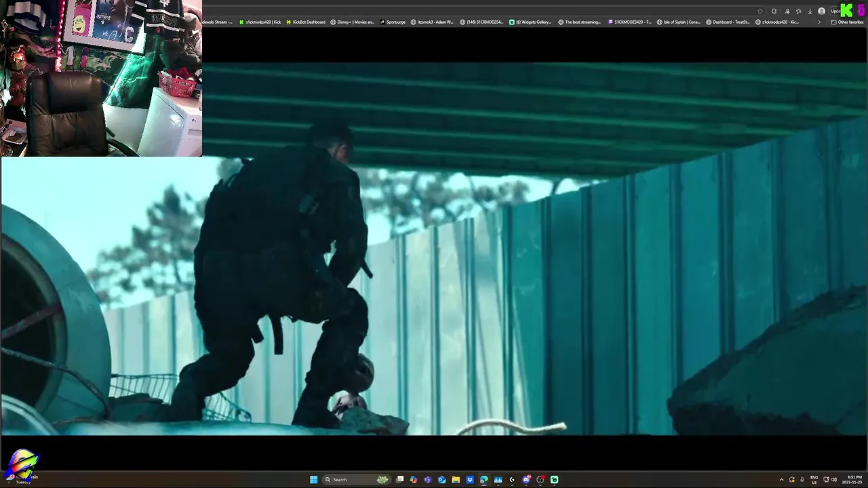Image resolution: width=868 pixels, height=488 pixels.
Task: Open volume control tray icon
Action: click(834, 480)
